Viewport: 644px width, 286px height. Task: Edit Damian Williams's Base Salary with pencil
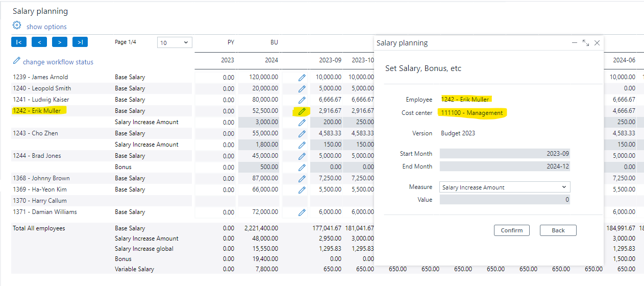pyautogui.click(x=302, y=212)
